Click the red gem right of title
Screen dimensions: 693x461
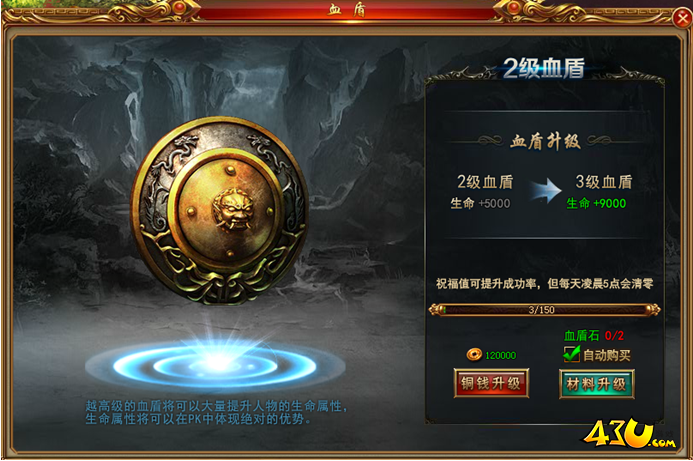(514, 8)
